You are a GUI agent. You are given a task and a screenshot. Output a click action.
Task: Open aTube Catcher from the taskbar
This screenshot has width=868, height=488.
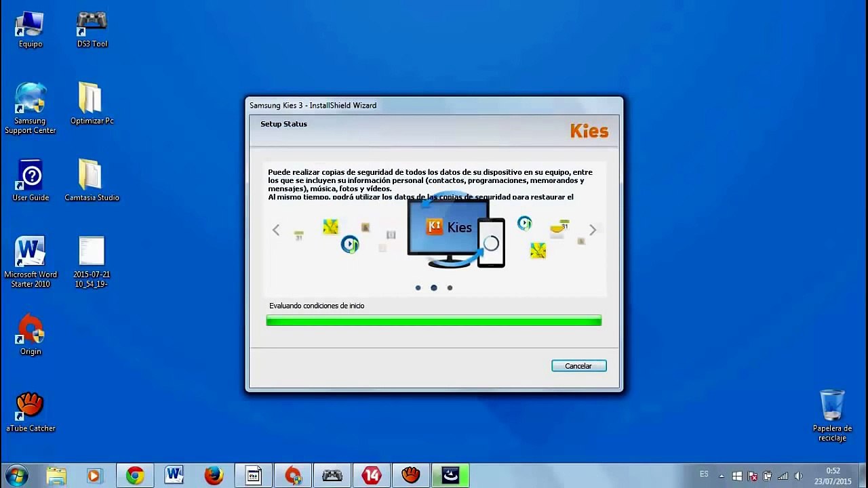[411, 476]
